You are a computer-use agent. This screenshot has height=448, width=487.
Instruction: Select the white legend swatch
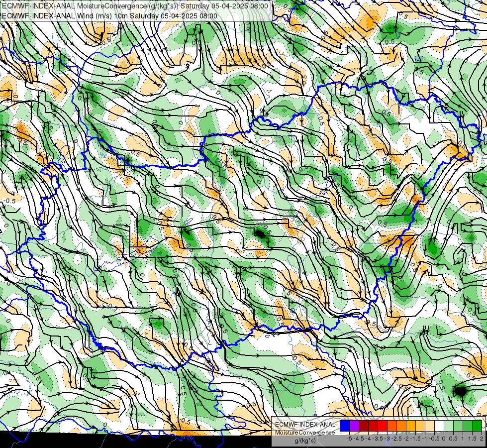click(439, 426)
